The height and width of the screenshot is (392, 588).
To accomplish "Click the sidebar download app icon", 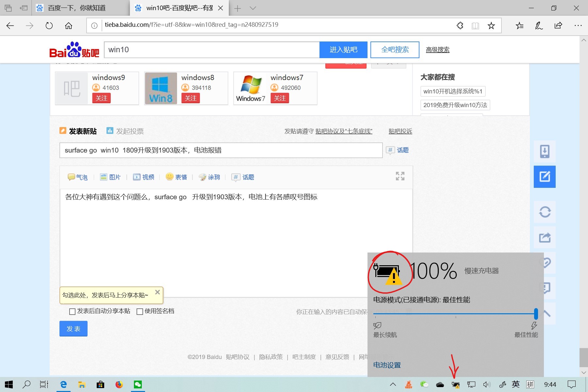I will [x=545, y=152].
